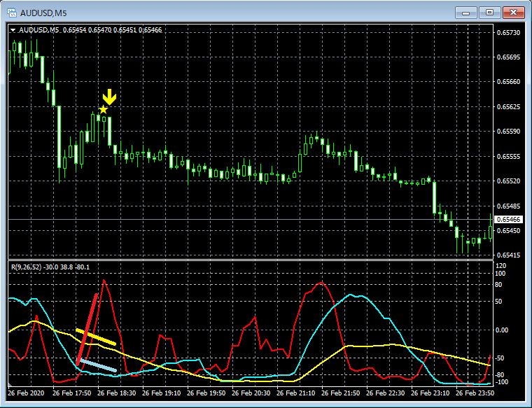This screenshot has height=408, width=532.
Task: Click the 26 Feb 19:10 time label
Action: coord(161,393)
